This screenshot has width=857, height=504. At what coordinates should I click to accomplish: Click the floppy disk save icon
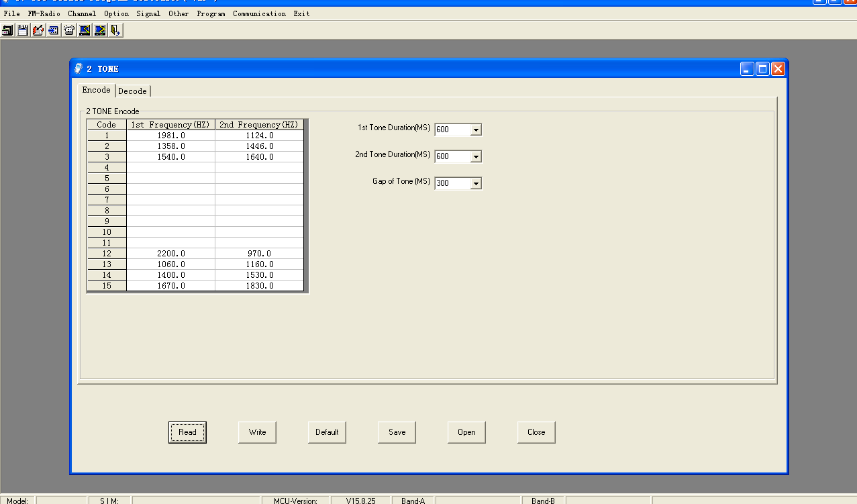pos(23,30)
